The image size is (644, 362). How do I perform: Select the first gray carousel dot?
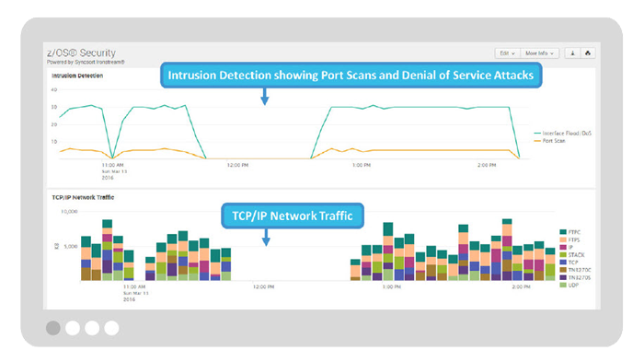coord(53,328)
